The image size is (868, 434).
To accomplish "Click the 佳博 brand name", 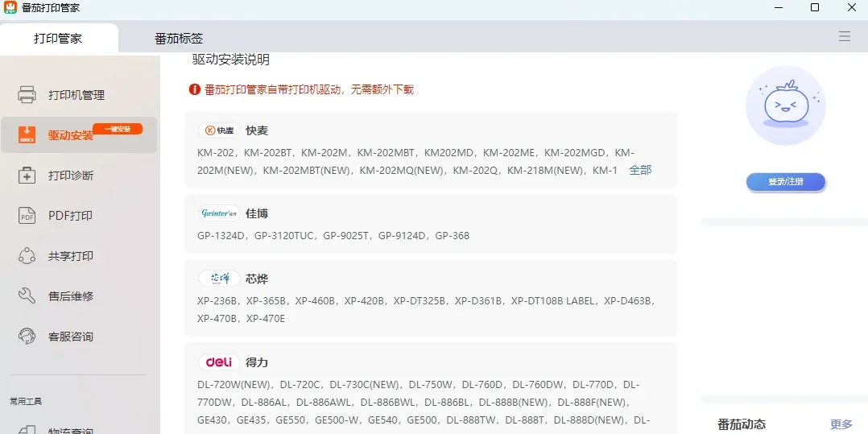I will [257, 213].
